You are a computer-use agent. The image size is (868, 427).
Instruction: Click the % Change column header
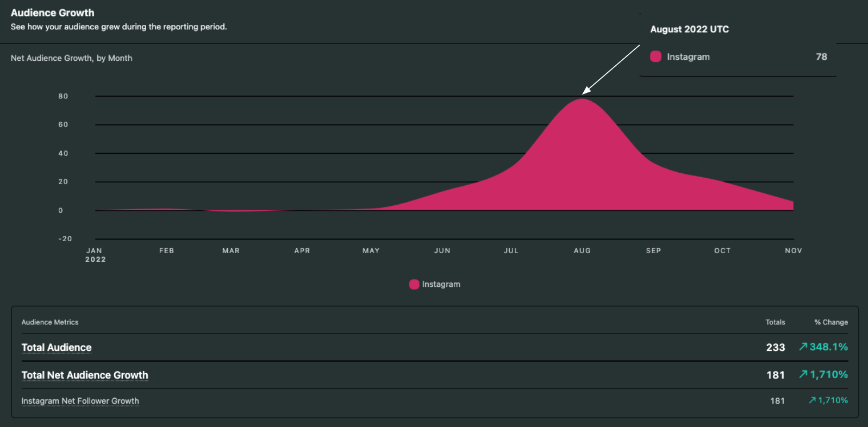coord(831,322)
